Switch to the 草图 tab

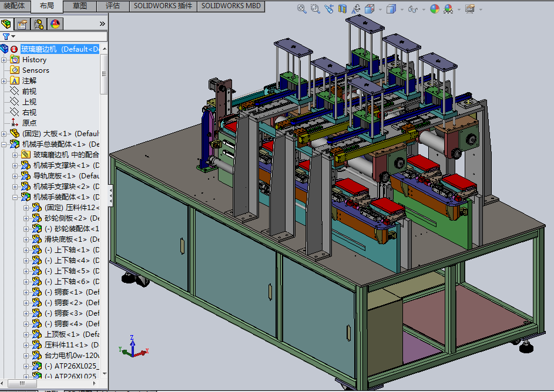click(x=80, y=6)
